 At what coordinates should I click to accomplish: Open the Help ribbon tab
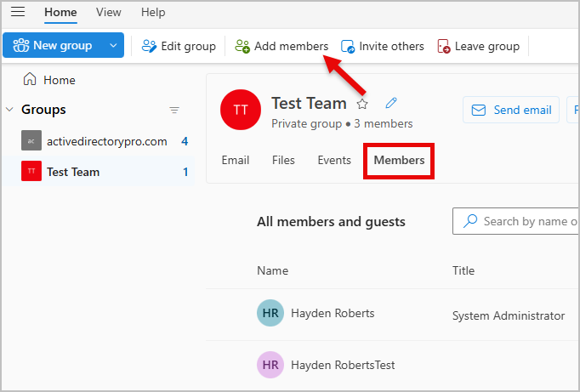(153, 12)
